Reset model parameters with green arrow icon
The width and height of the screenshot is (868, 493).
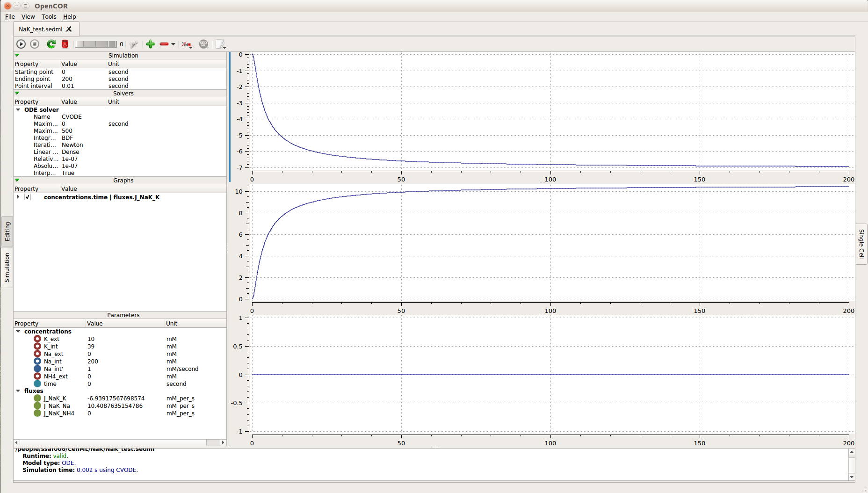tap(51, 44)
